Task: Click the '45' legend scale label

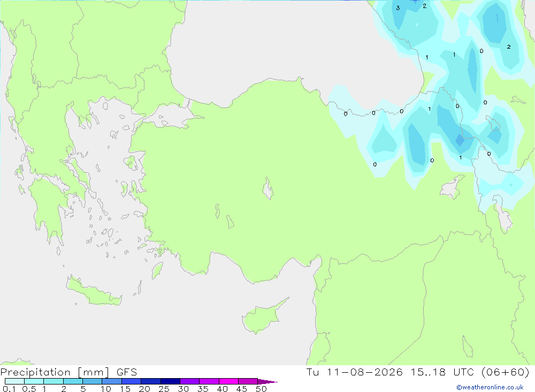Action: point(242,389)
